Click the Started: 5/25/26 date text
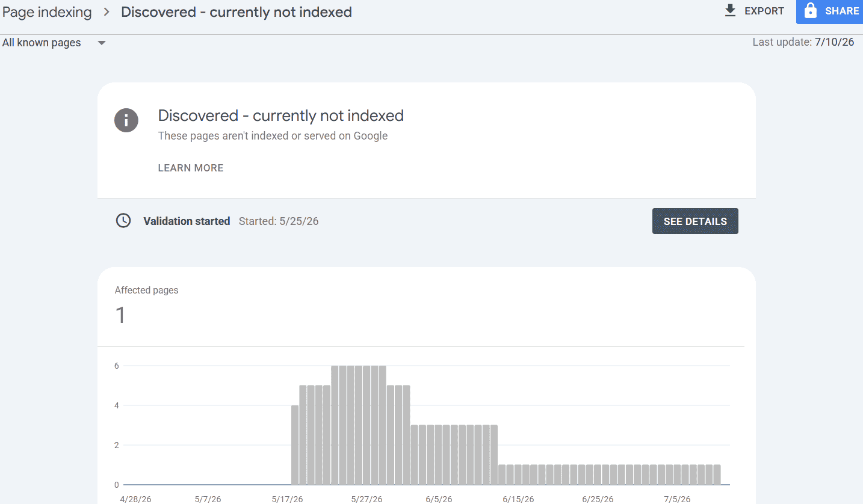 coord(279,221)
